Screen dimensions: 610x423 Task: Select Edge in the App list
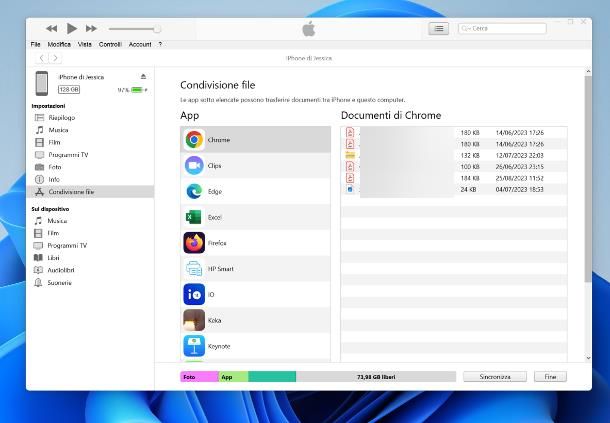[256, 191]
